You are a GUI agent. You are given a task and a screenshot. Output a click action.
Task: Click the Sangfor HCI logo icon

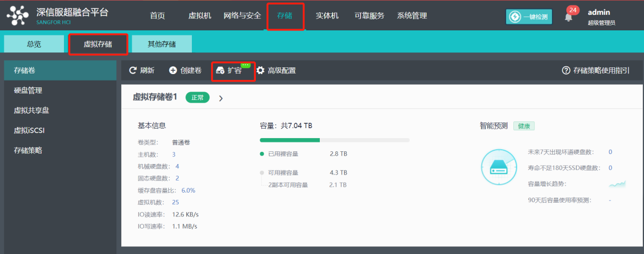click(x=18, y=15)
